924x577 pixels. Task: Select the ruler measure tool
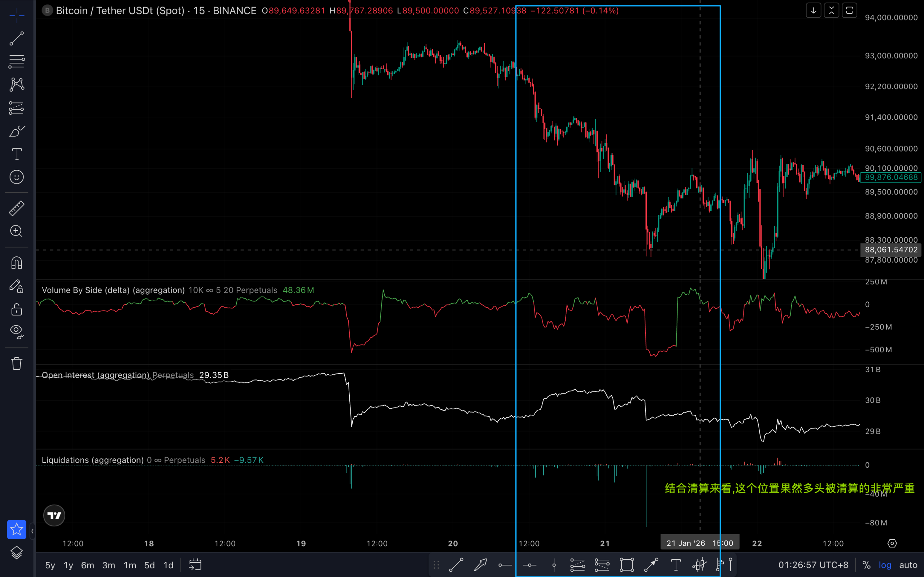click(16, 208)
